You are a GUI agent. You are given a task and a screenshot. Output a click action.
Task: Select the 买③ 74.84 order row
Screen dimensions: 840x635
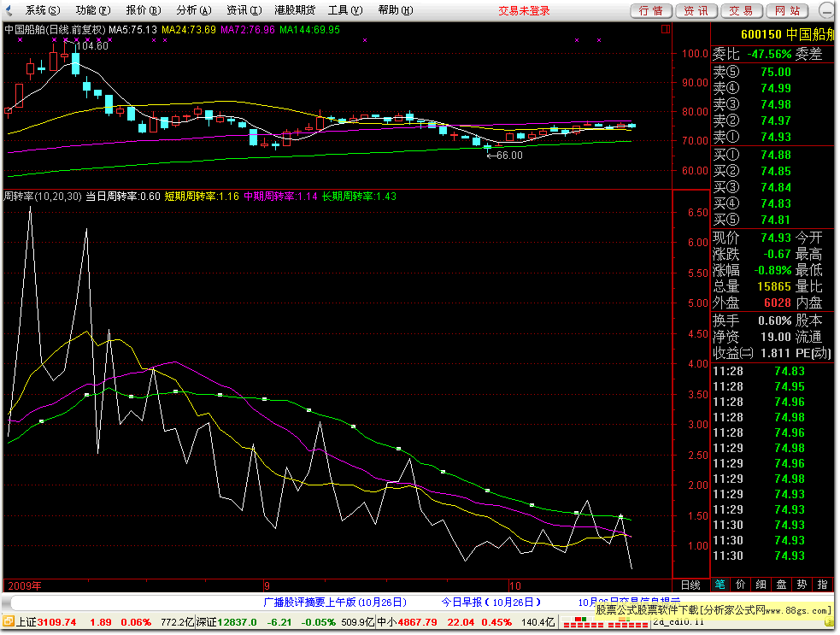(772, 187)
